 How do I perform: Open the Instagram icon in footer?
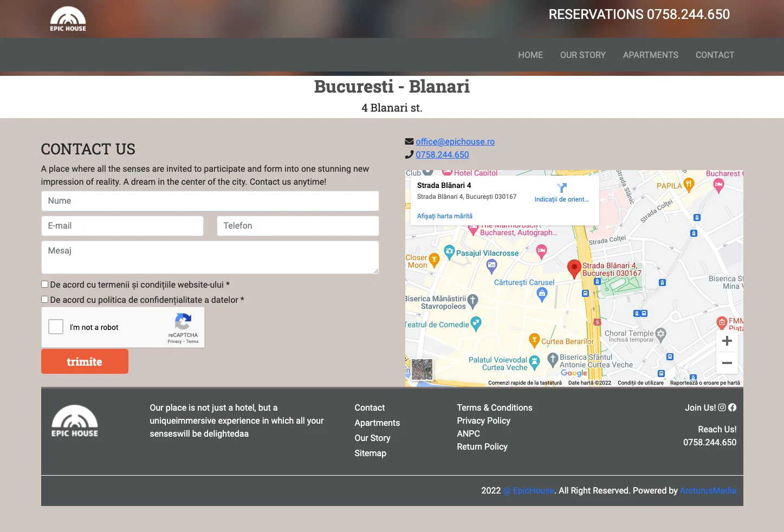(x=722, y=407)
